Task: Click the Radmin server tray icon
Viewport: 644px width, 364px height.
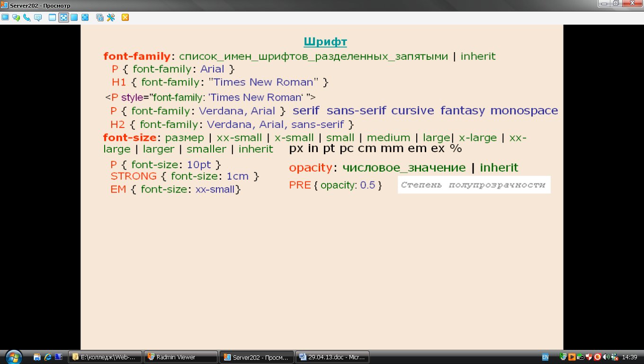Action: pos(563,357)
